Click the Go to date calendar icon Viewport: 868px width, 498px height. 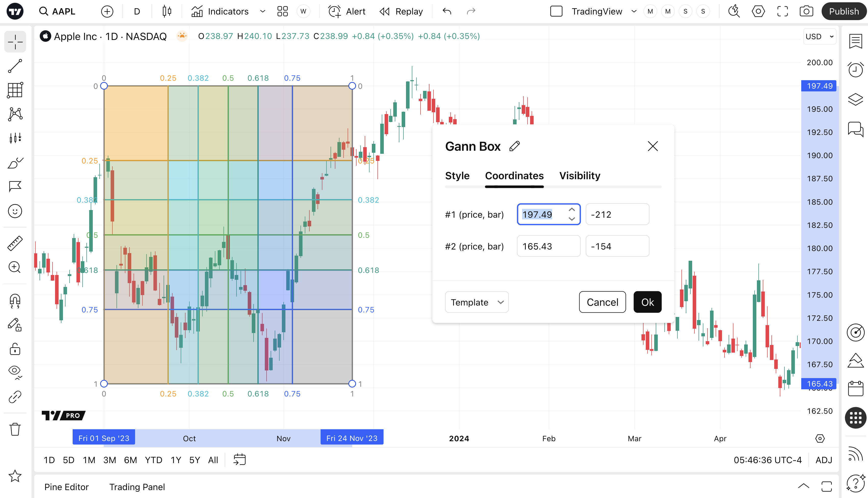[x=239, y=460]
